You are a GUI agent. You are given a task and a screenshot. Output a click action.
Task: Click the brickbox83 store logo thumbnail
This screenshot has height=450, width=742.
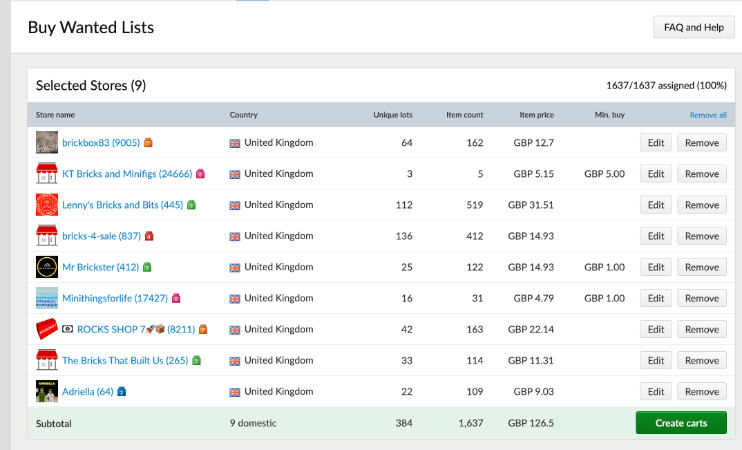pos(47,142)
